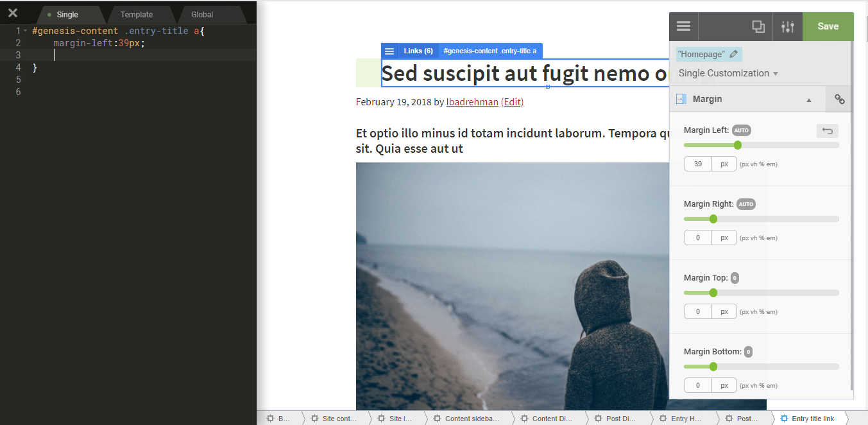Screen dimensions: 868x425
Task: Open the element selector hamburger menu
Action: pos(389,51)
